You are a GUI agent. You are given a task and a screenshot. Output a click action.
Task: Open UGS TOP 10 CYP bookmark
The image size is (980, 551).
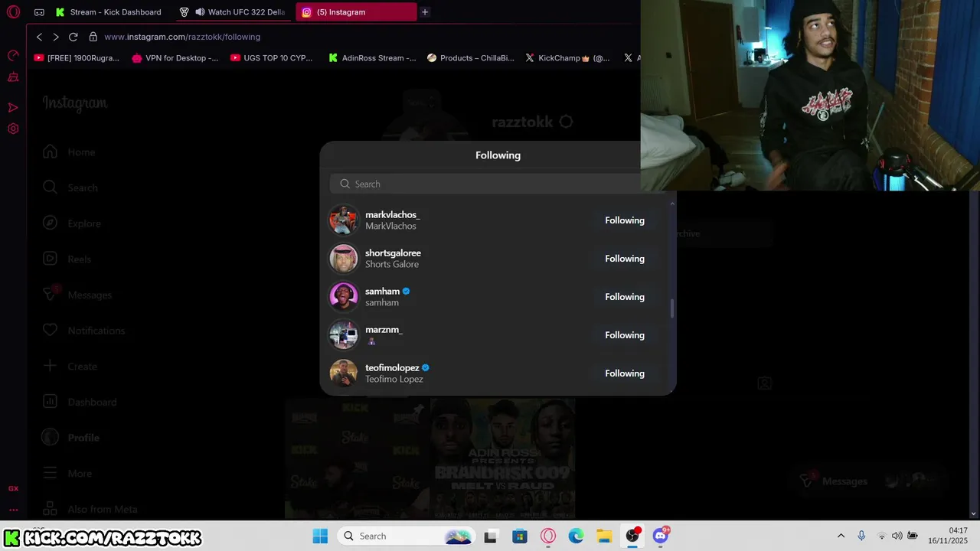tap(272, 57)
